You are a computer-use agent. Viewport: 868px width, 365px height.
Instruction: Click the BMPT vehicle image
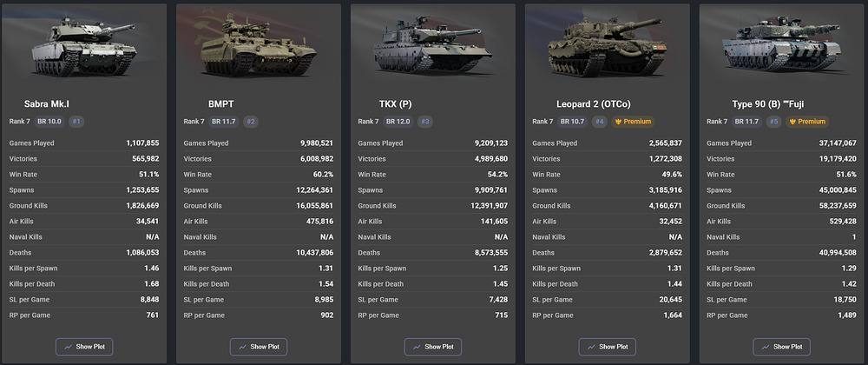point(259,47)
